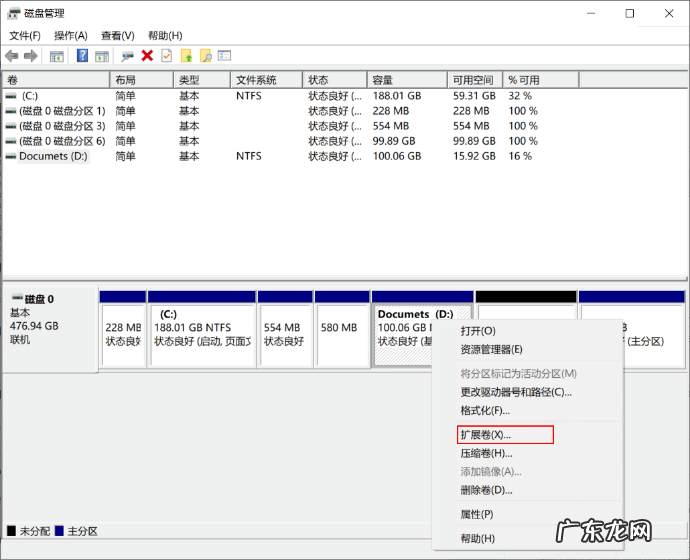Click the folder search magnifier icon
The image size is (690, 560).
click(x=206, y=56)
